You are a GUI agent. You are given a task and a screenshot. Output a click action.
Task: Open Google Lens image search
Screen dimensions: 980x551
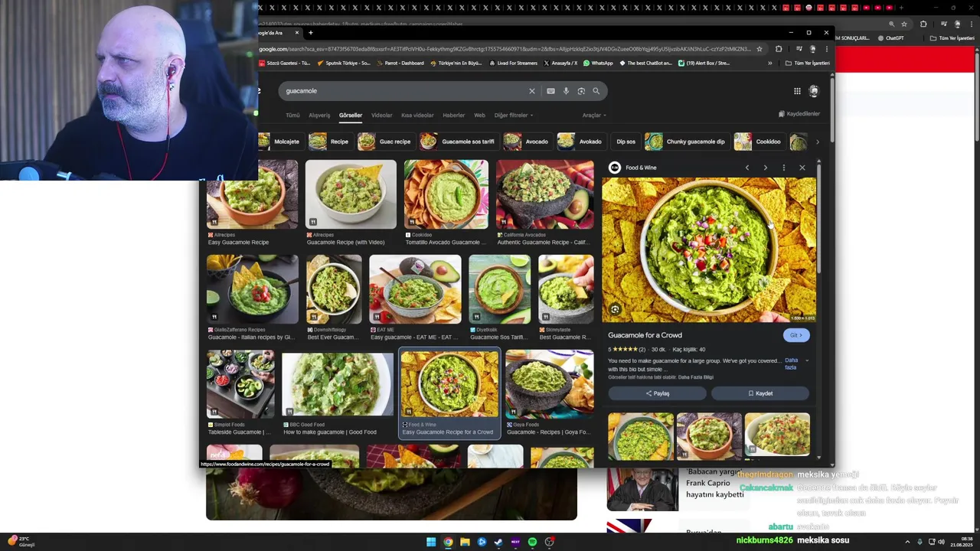click(x=581, y=91)
